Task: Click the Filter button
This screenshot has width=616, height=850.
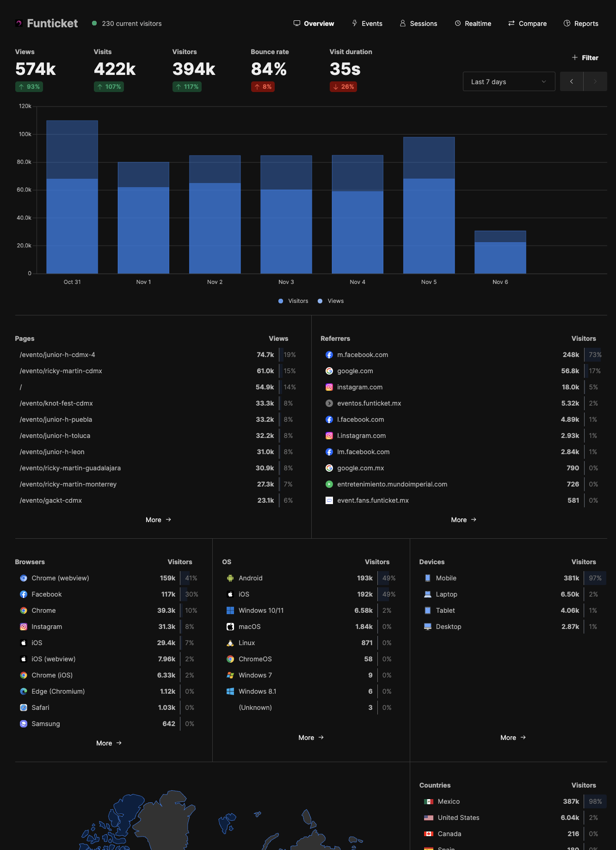Action: [x=585, y=58]
